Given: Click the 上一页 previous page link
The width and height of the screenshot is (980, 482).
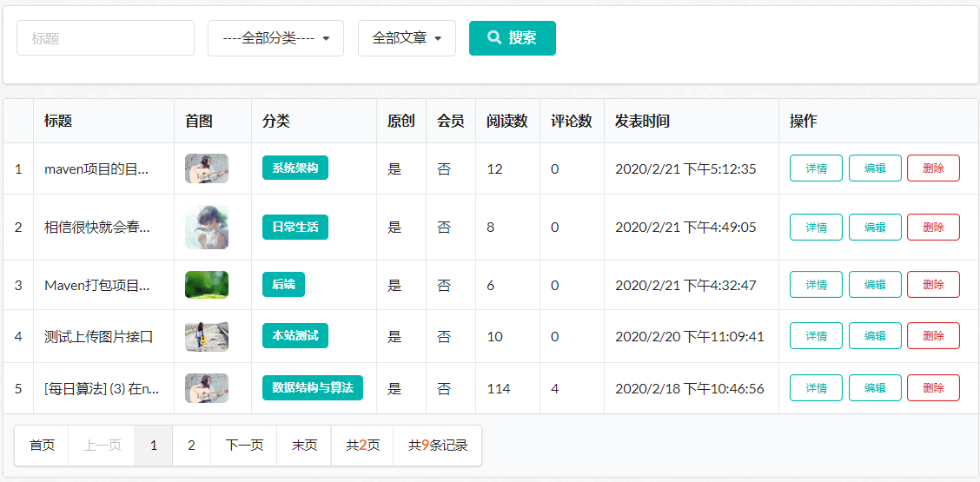Looking at the screenshot, I should click(x=102, y=446).
